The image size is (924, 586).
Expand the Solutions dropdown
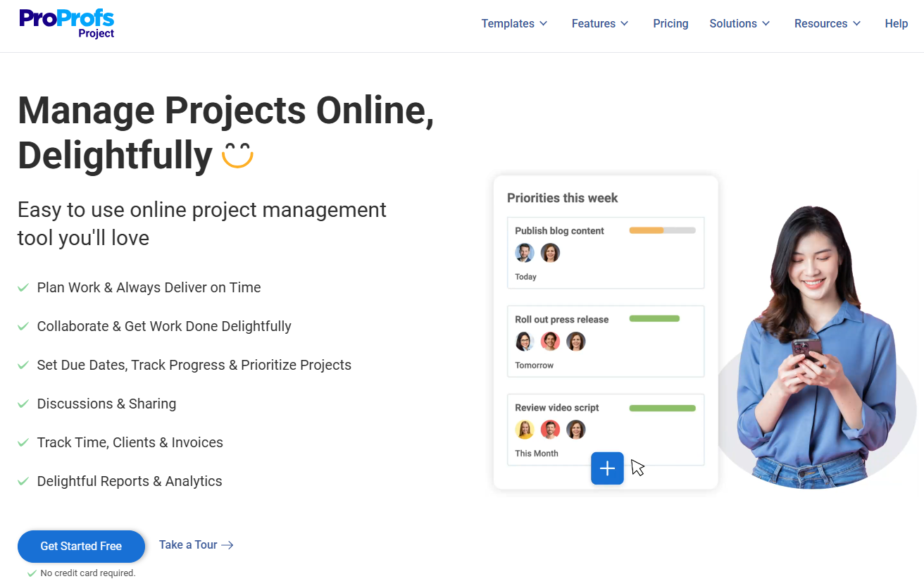[x=739, y=23]
